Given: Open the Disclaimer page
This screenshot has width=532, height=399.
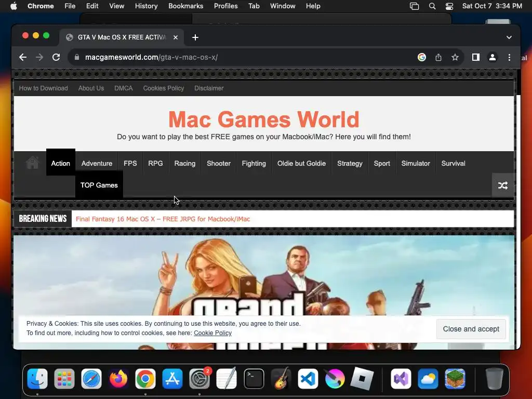Looking at the screenshot, I should click(209, 88).
